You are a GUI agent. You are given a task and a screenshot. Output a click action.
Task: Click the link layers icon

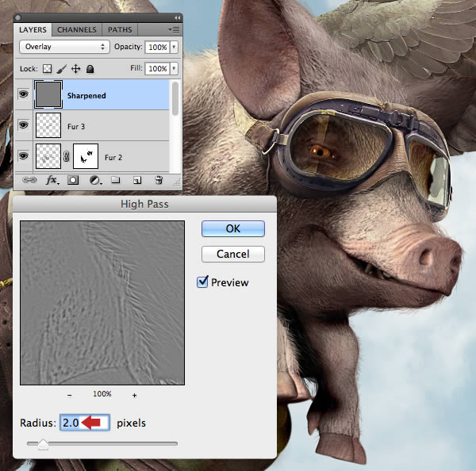pos(29,180)
